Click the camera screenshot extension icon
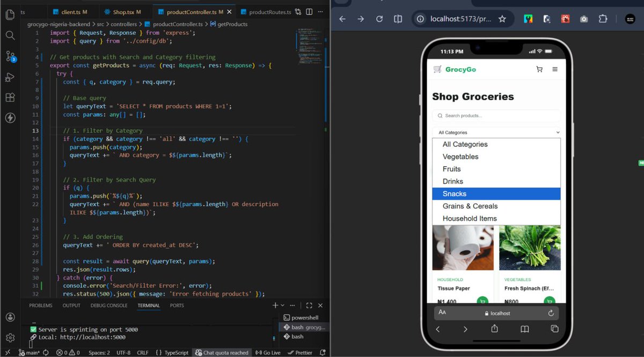 [x=584, y=19]
